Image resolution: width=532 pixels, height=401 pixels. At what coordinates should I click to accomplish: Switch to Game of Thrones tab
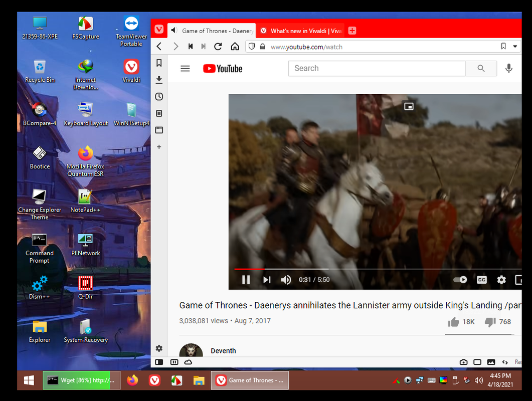tap(217, 31)
